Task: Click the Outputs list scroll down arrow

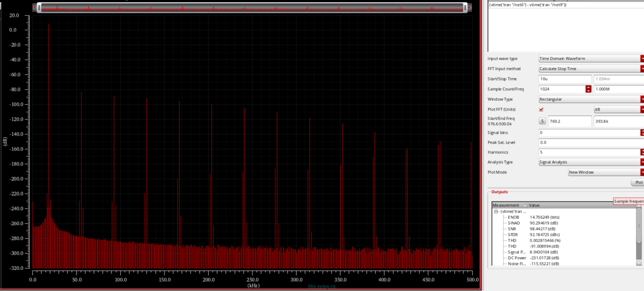Action: click(x=639, y=263)
